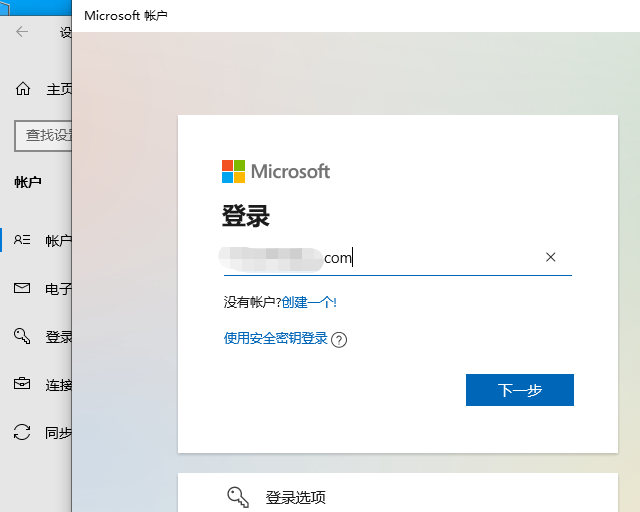Image resolution: width=640 pixels, height=512 pixels.
Task: Open the briefcase work access icon
Action: point(22,384)
